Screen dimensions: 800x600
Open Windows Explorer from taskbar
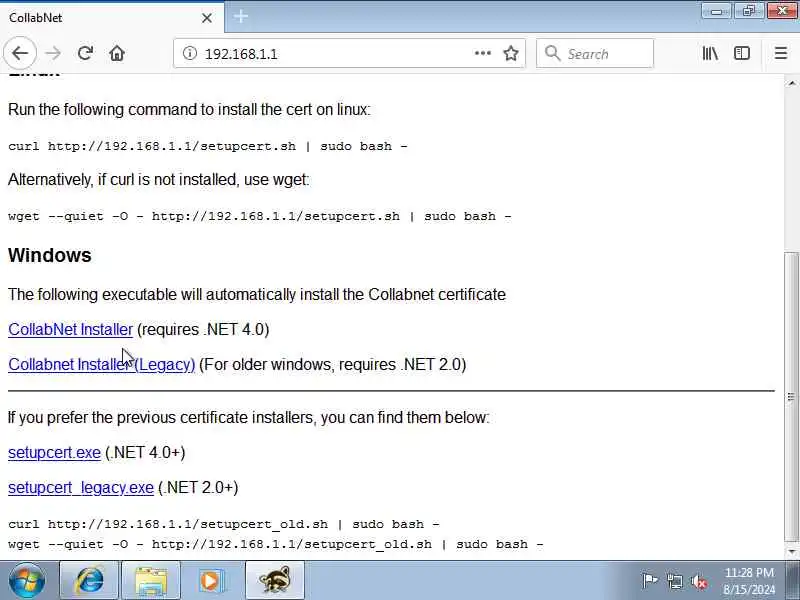151,581
